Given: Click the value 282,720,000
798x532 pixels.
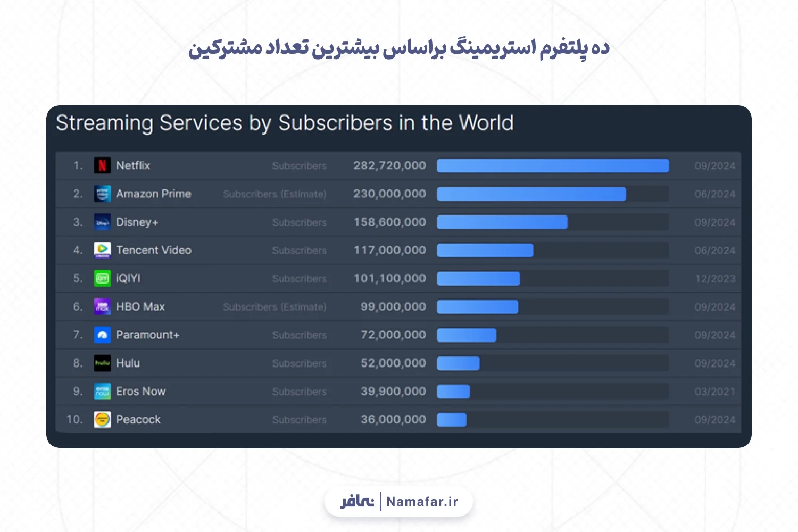Looking at the screenshot, I should [390, 165].
